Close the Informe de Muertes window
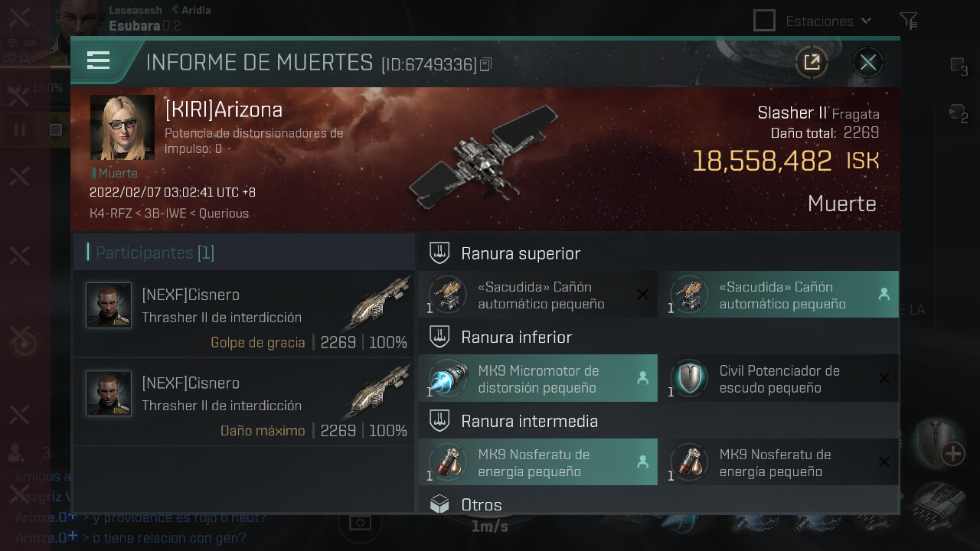Image resolution: width=980 pixels, height=551 pixels. tap(867, 62)
